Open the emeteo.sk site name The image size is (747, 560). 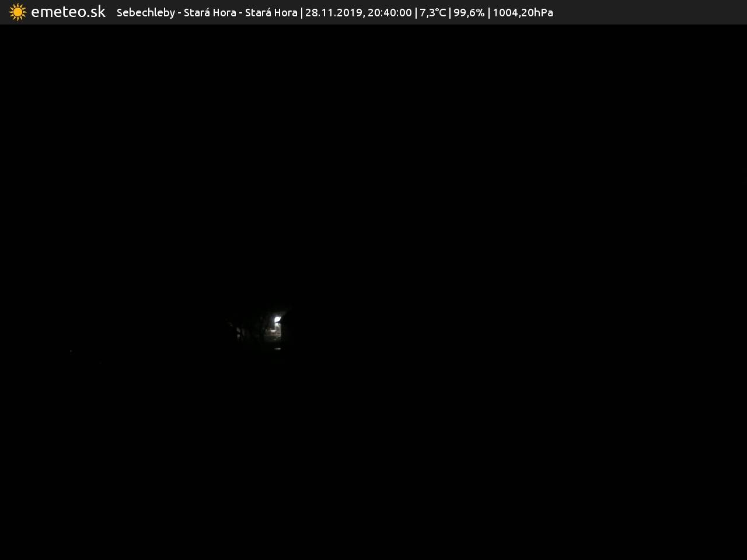coord(68,12)
